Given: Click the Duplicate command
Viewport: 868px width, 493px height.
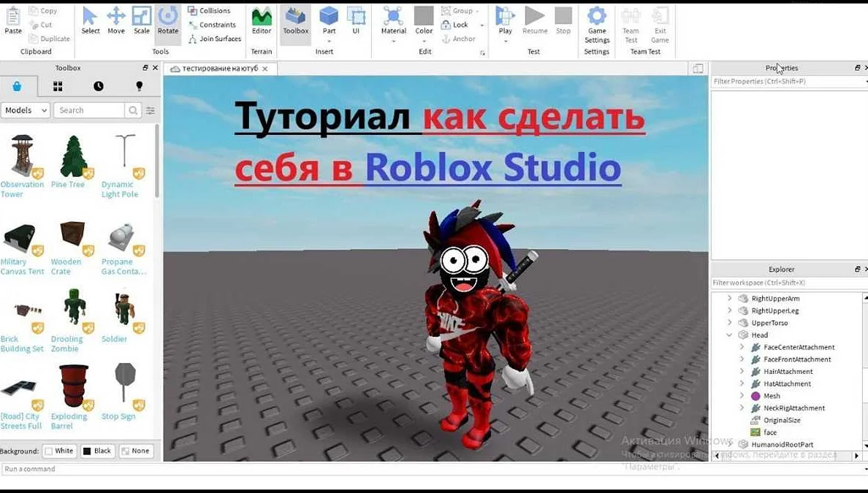Looking at the screenshot, I should click(49, 39).
